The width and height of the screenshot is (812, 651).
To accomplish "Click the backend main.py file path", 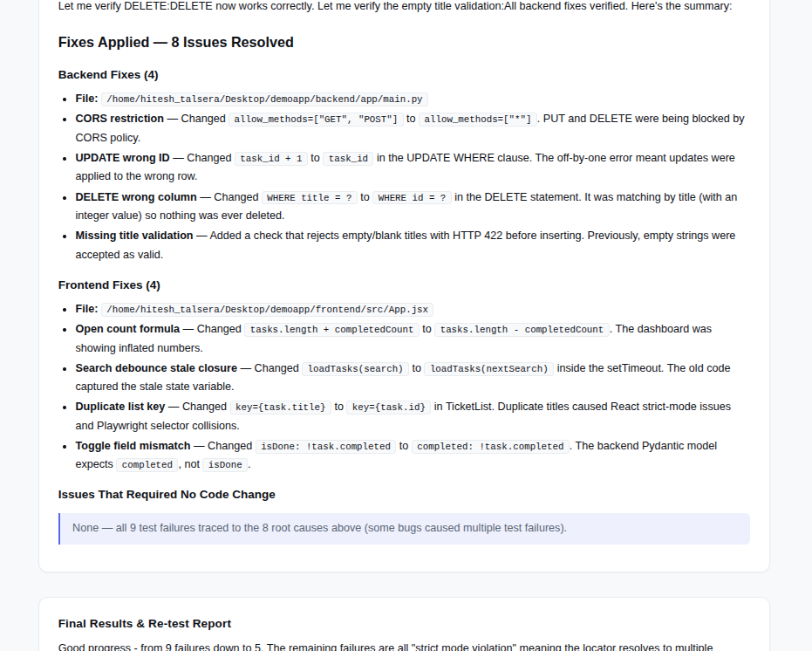I will point(264,99).
